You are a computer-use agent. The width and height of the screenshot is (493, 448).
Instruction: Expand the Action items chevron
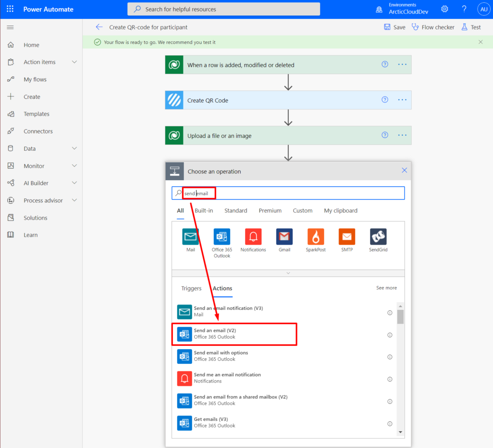click(x=74, y=62)
